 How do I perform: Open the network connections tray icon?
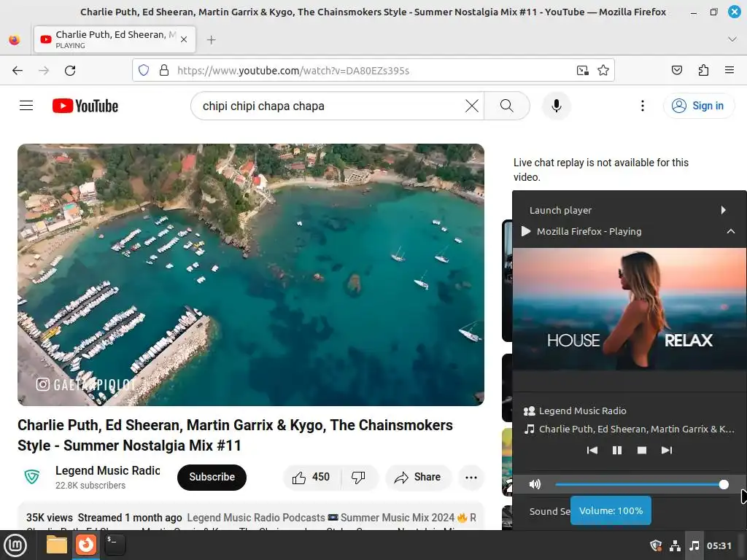click(x=675, y=545)
